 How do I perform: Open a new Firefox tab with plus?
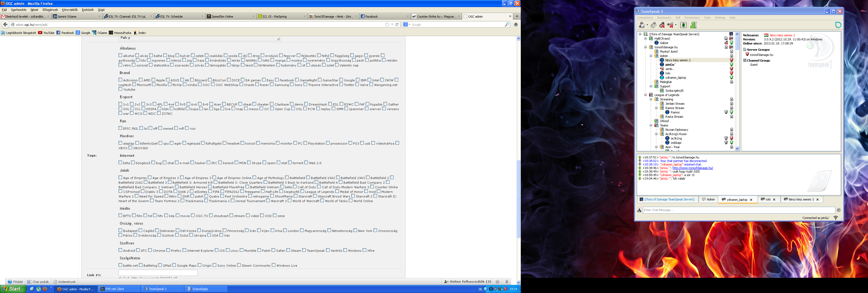(516, 16)
